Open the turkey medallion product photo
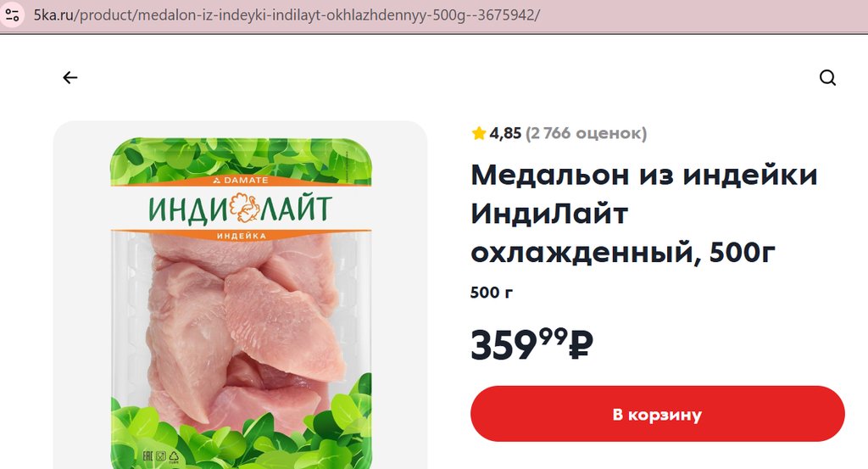This screenshot has width=868, height=469. [x=240, y=295]
